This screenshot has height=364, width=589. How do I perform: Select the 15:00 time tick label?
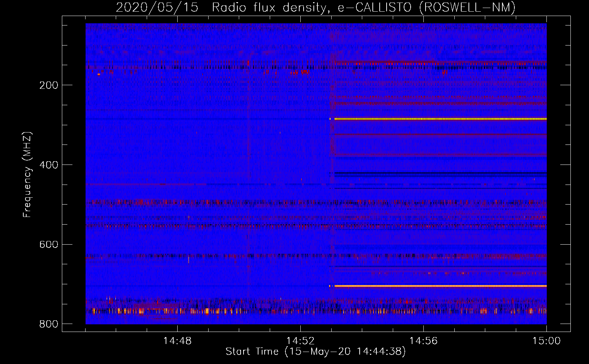click(546, 341)
